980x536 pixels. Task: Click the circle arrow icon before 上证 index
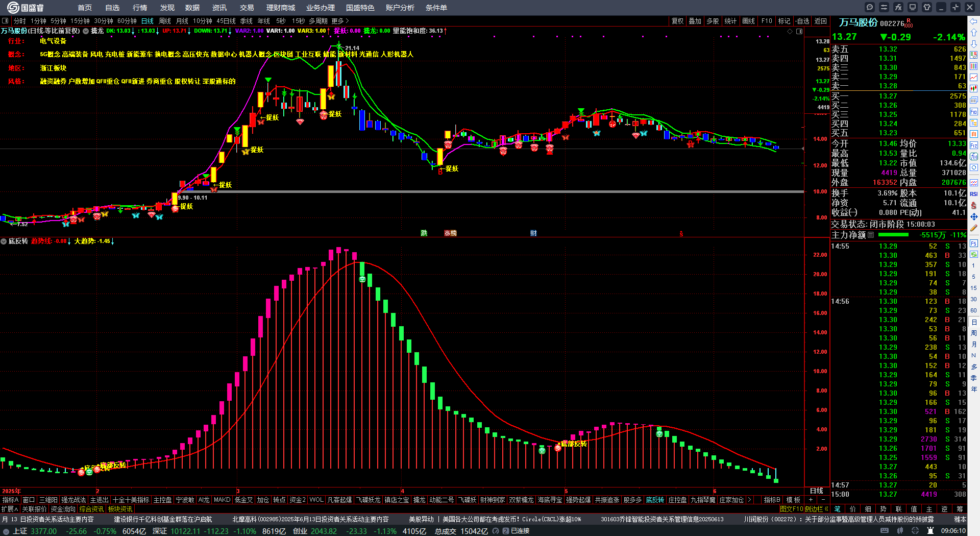[6, 531]
